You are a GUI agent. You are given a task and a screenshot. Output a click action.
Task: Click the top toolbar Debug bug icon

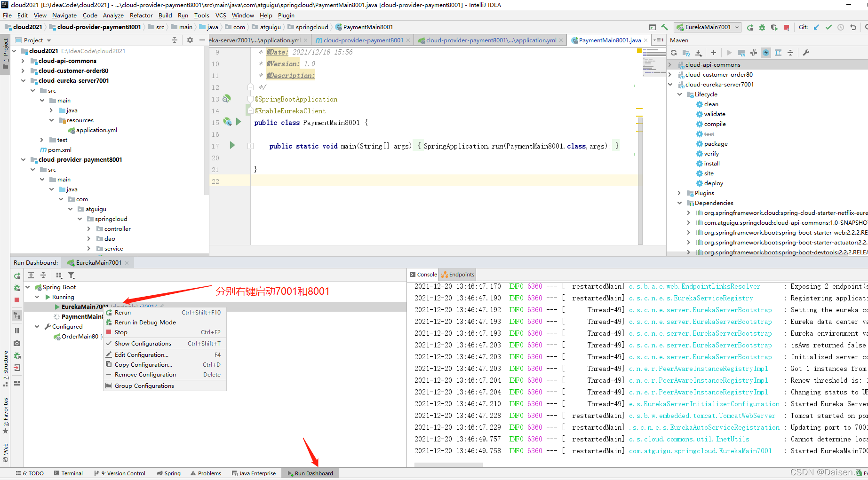pyautogui.click(x=762, y=27)
